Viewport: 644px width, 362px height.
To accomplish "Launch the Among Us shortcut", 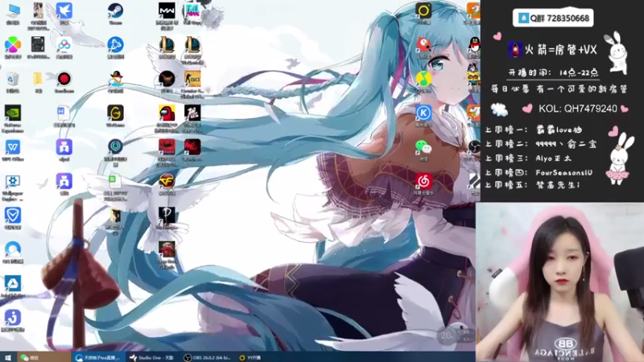I will click(167, 113).
